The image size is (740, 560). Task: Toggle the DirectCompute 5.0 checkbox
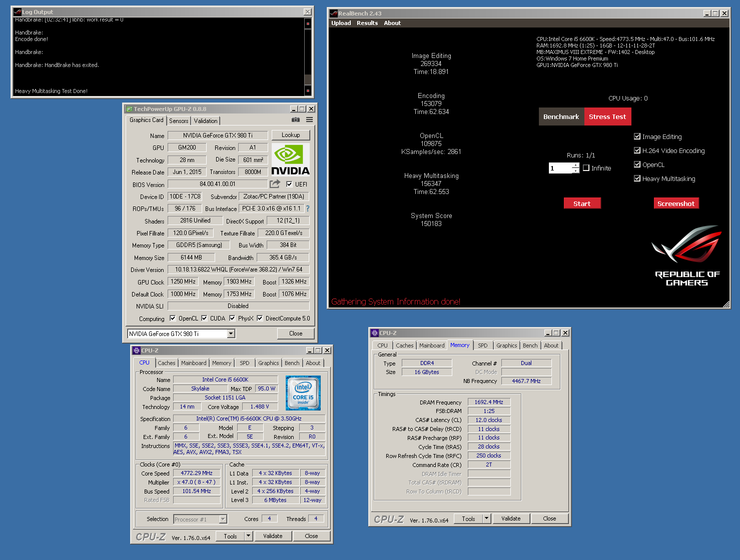pos(260,318)
